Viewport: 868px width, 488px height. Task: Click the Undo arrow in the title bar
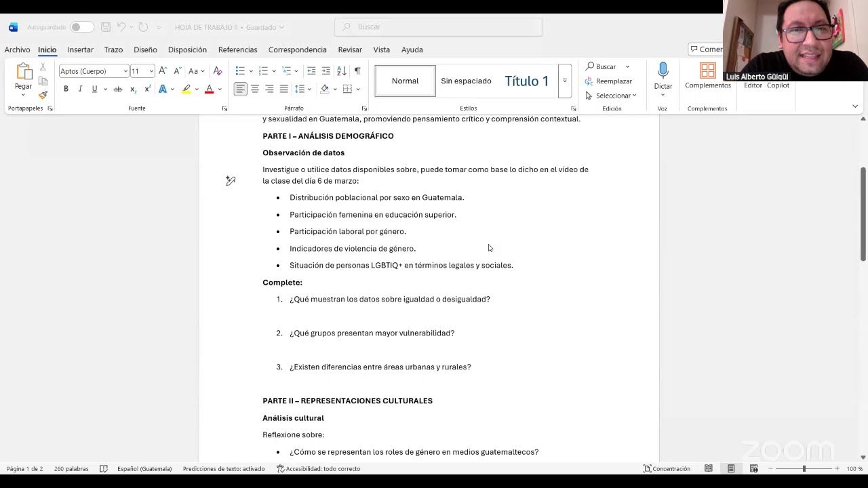[121, 27]
